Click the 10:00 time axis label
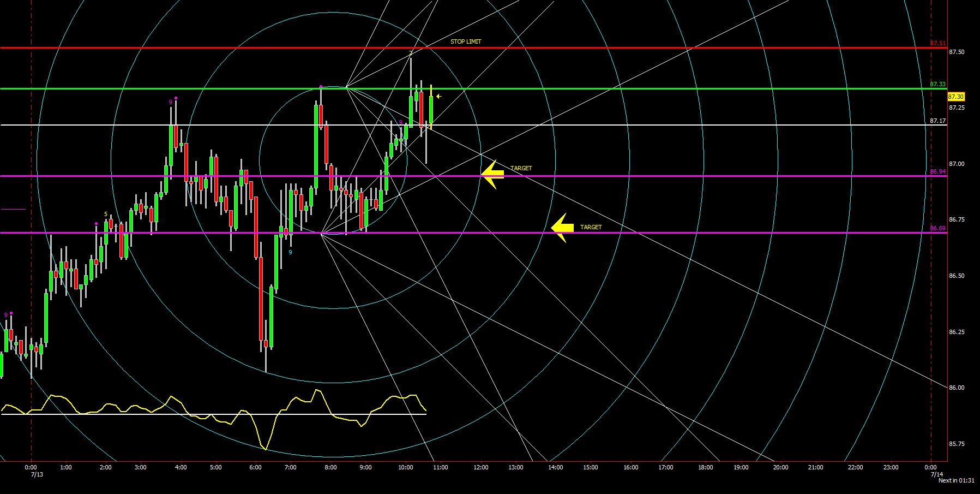Viewport: 980px width, 494px height. [x=405, y=467]
